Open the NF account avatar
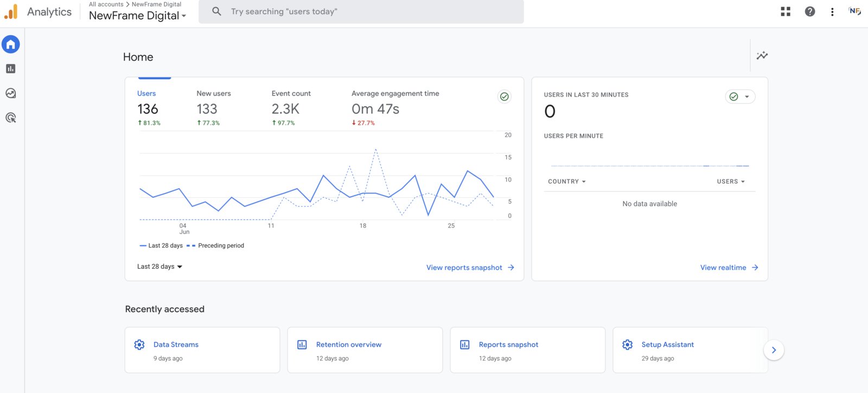The height and width of the screenshot is (393, 868). point(855,11)
